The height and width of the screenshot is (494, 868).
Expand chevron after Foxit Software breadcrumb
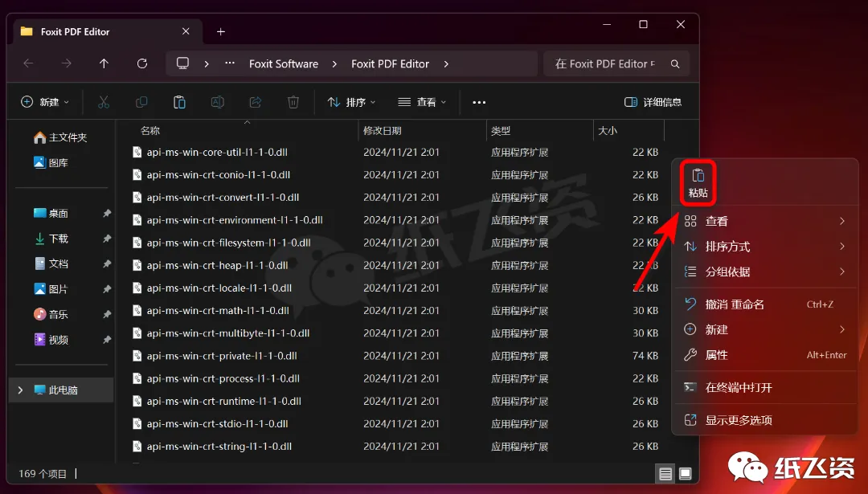click(x=334, y=64)
